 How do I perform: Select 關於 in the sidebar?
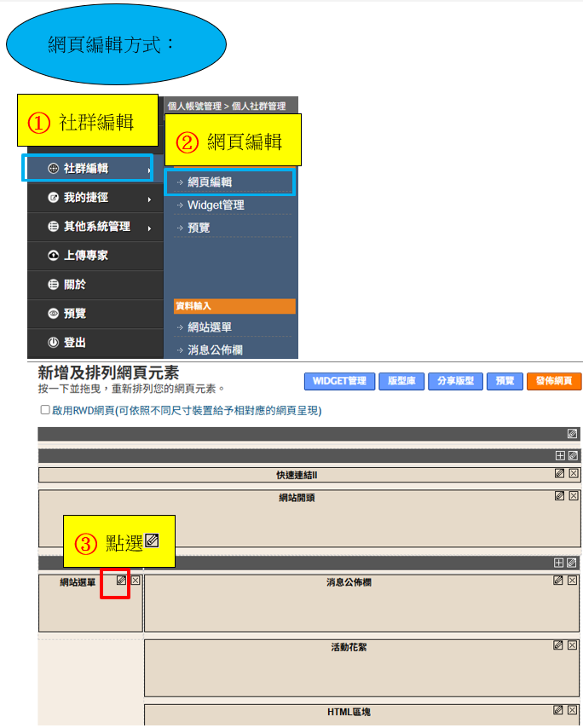click(x=95, y=285)
